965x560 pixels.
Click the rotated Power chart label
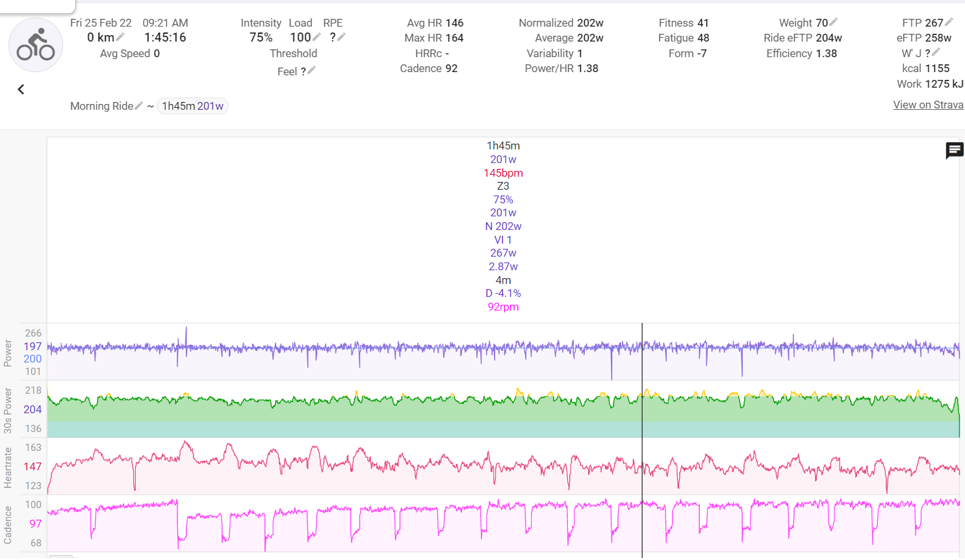tap(8, 353)
